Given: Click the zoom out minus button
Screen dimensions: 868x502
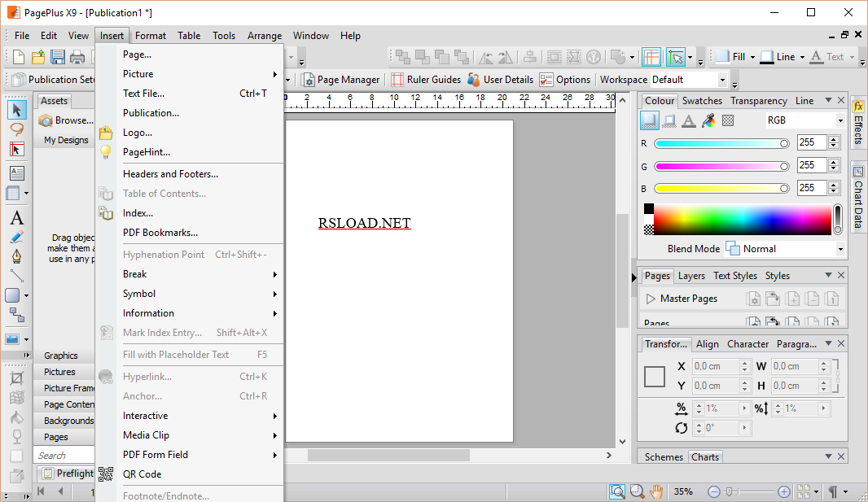Looking at the screenshot, I should click(714, 491).
